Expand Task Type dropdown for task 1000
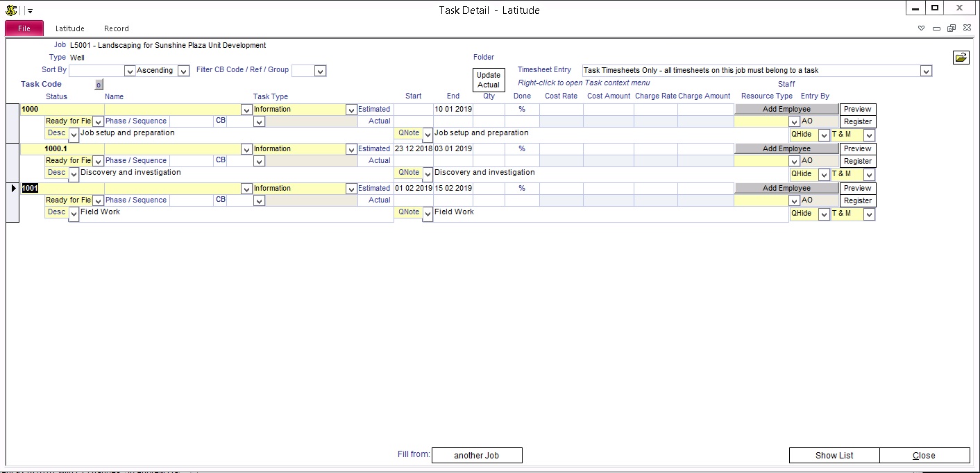The height and width of the screenshot is (473, 980). click(x=350, y=110)
